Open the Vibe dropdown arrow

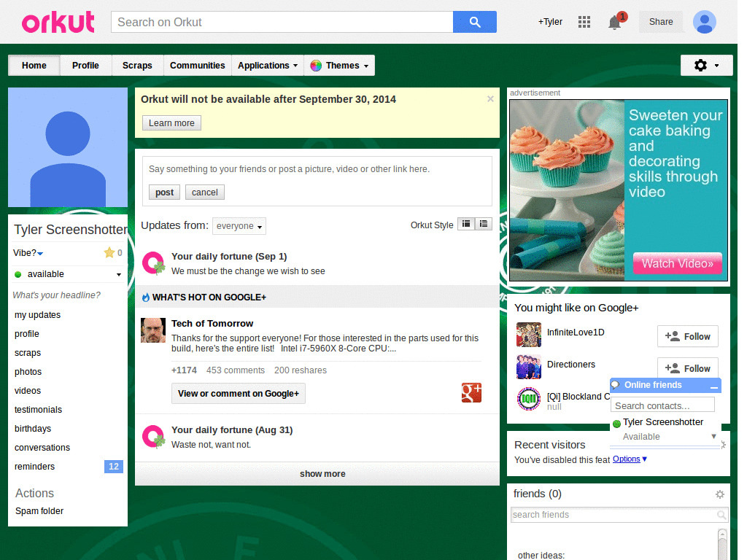click(40, 254)
